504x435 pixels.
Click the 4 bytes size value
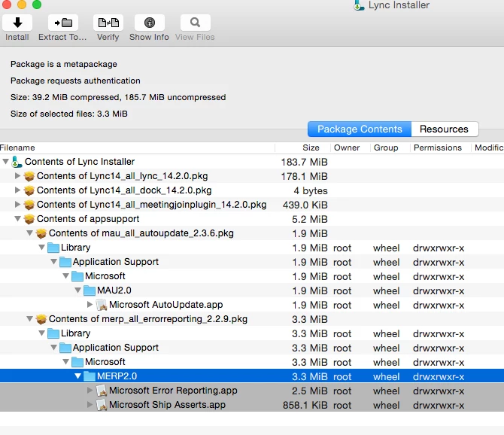point(311,190)
